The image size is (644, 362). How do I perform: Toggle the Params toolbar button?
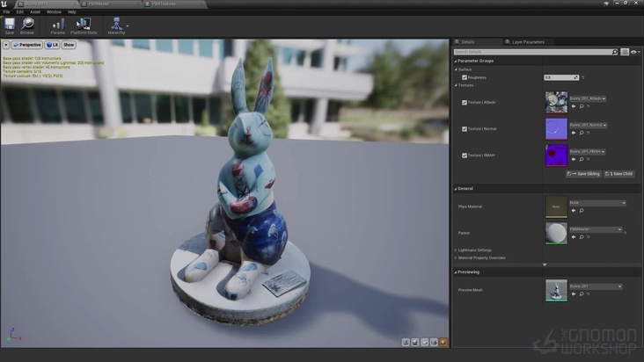[x=58, y=25]
